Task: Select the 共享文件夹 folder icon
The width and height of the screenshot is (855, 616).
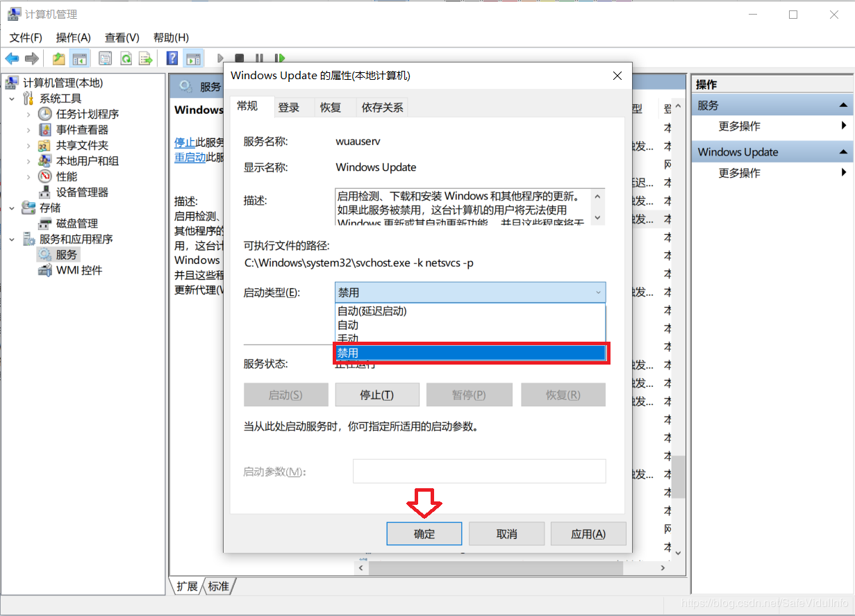Action: coord(45,145)
